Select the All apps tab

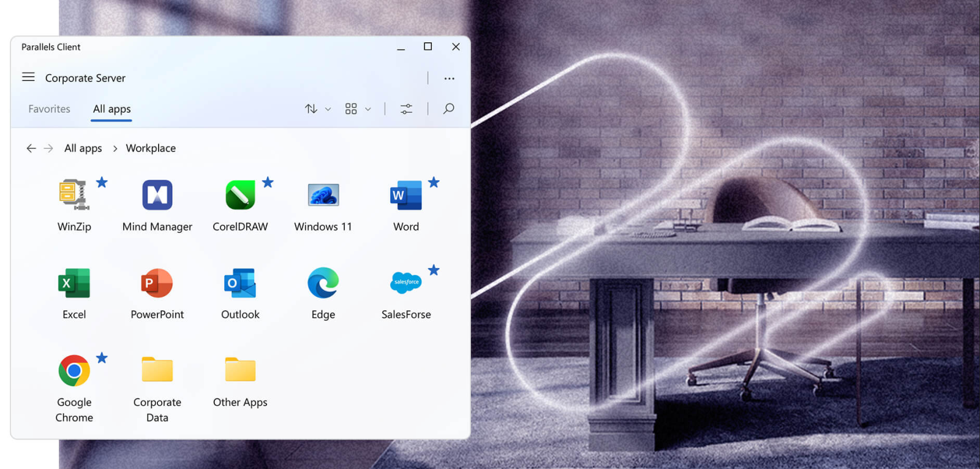(111, 109)
